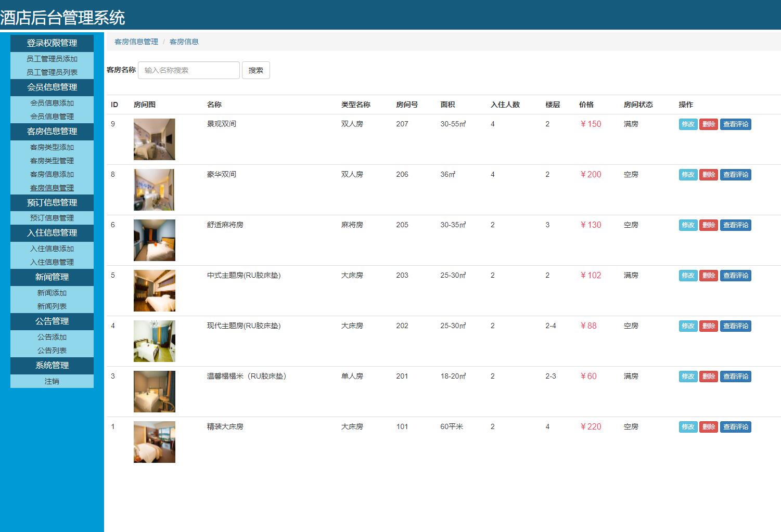Open 公告列表 in the sidebar
Screen dimensions: 781x532
coord(52,350)
